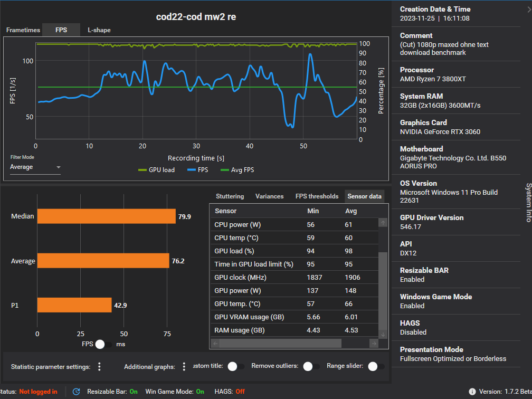Click the Version 1.7.2 Beta text
The height and width of the screenshot is (399, 532).
(506, 392)
